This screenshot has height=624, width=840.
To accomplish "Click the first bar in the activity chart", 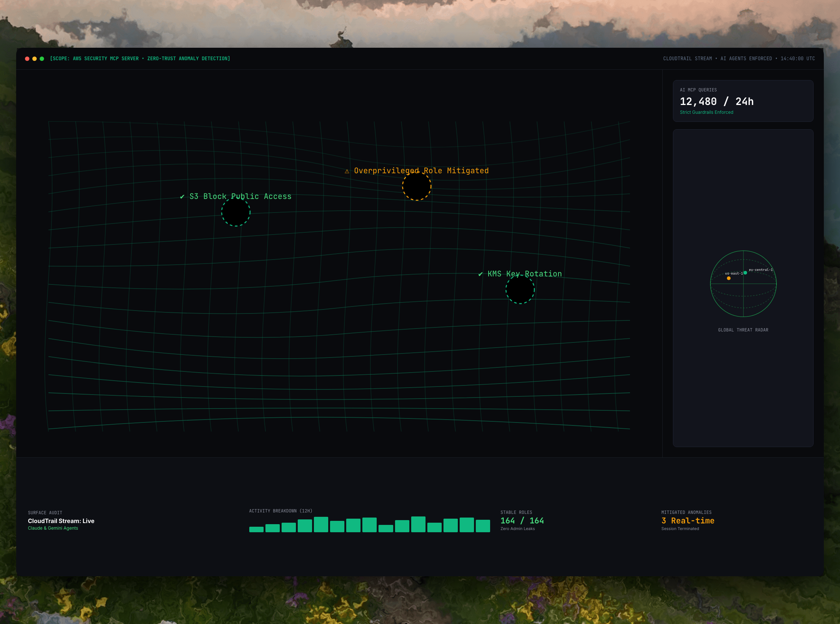I will (x=256, y=530).
